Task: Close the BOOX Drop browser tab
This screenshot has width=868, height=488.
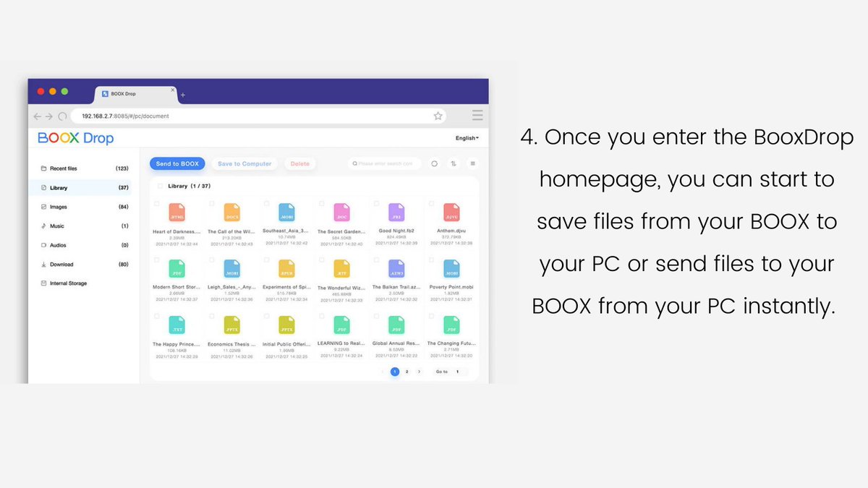Action: (x=172, y=90)
